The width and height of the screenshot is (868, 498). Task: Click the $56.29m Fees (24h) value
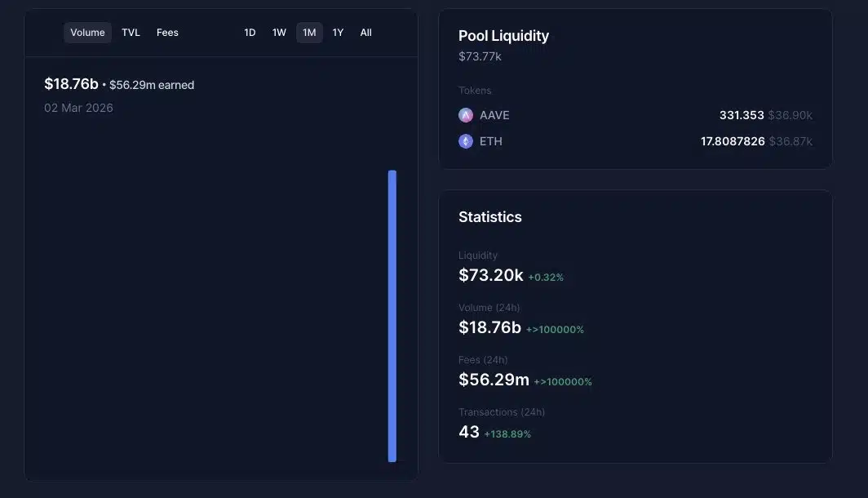[x=494, y=380]
